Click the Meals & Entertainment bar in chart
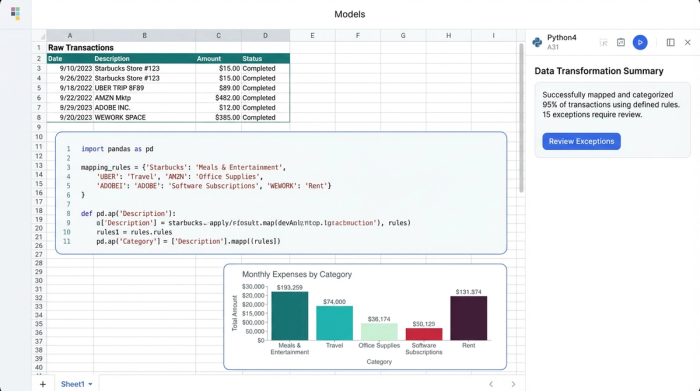 coord(290,316)
